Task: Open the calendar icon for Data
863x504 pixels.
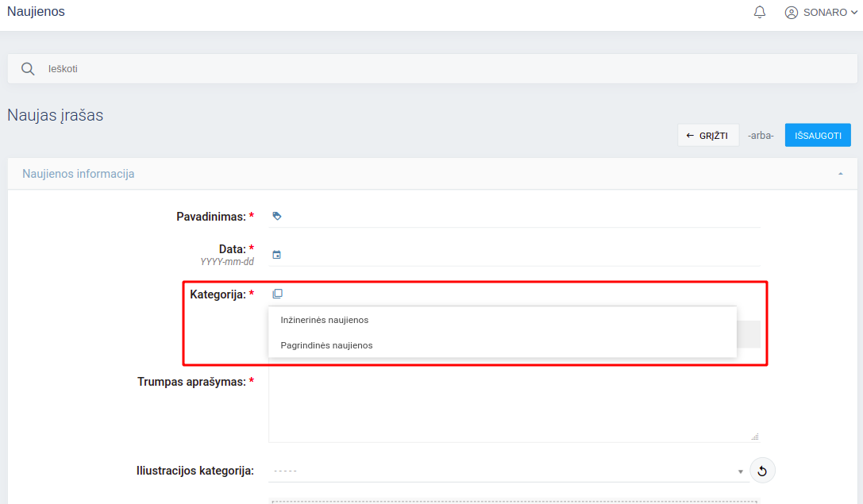Action: pos(276,255)
